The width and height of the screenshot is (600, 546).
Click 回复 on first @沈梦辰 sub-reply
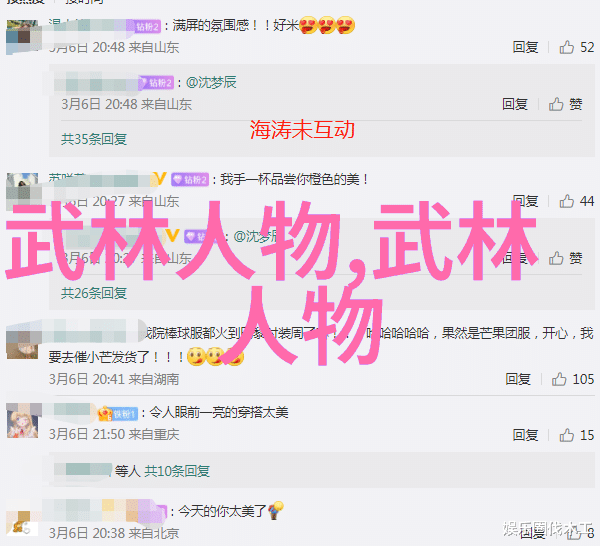pyautogui.click(x=515, y=104)
